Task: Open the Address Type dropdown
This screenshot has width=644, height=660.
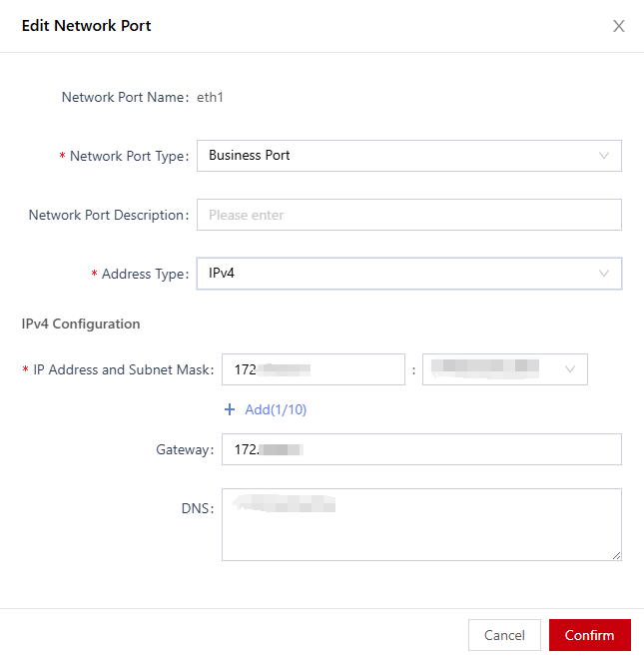Action: point(409,274)
